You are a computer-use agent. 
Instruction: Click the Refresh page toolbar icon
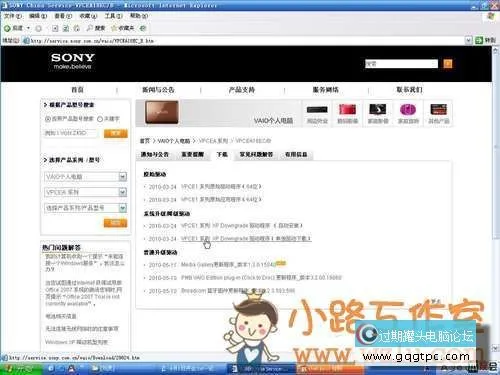click(66, 29)
